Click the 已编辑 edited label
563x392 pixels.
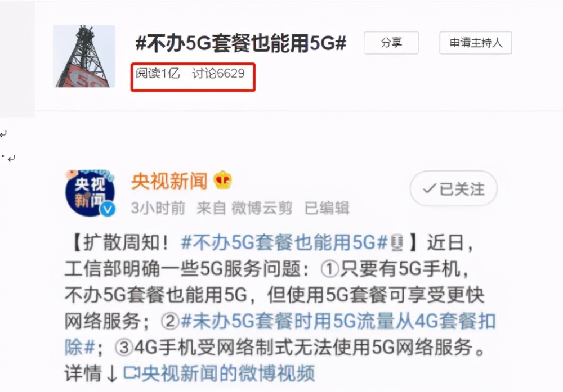click(327, 208)
